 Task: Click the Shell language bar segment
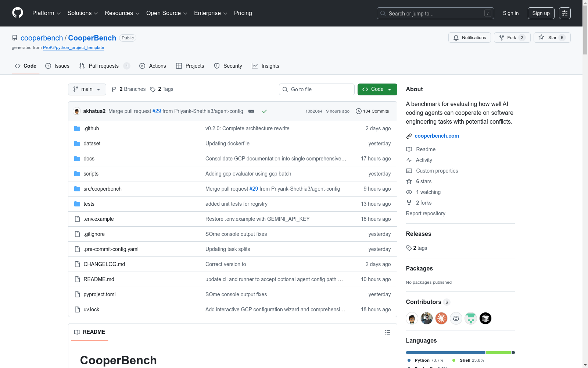point(499,353)
